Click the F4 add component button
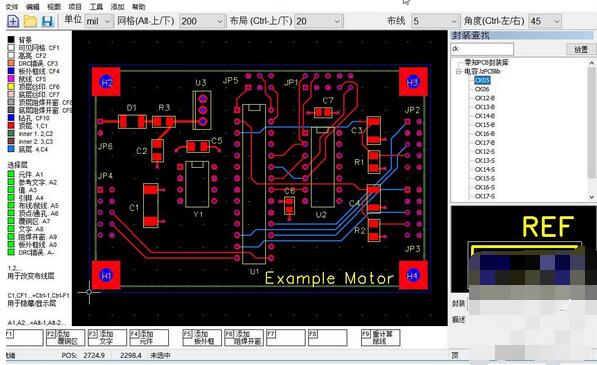Image resolution: width=597 pixels, height=365 pixels. point(149,338)
